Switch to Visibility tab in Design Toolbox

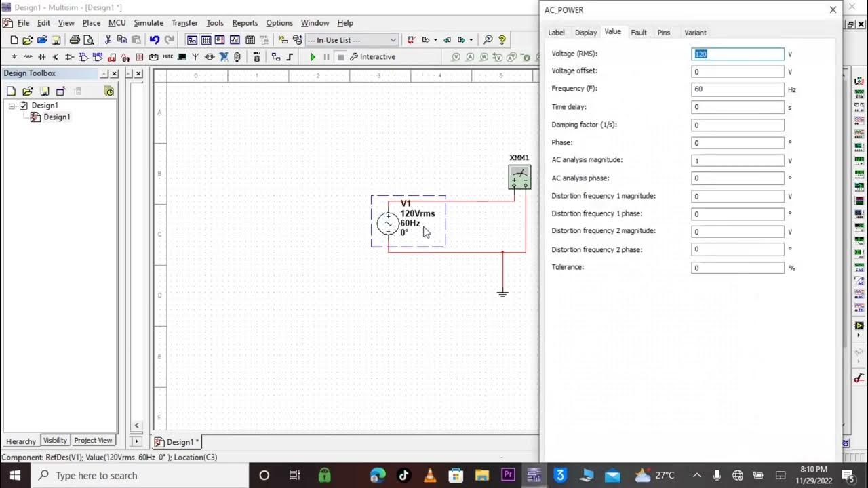click(55, 441)
